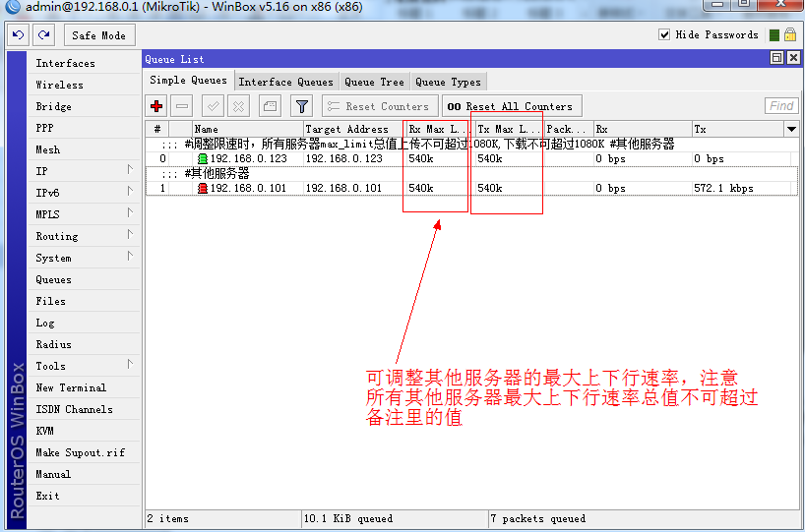Image resolution: width=805 pixels, height=532 pixels.
Task: Toggle the Hide Passwords checkbox
Action: pyautogui.click(x=664, y=35)
